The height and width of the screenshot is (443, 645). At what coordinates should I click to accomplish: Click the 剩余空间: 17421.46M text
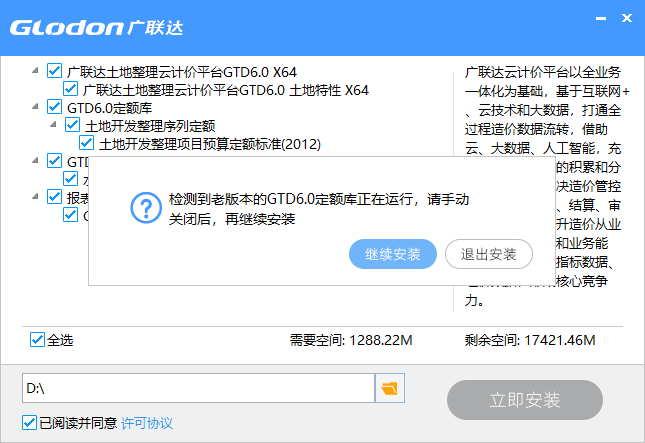[530, 340]
